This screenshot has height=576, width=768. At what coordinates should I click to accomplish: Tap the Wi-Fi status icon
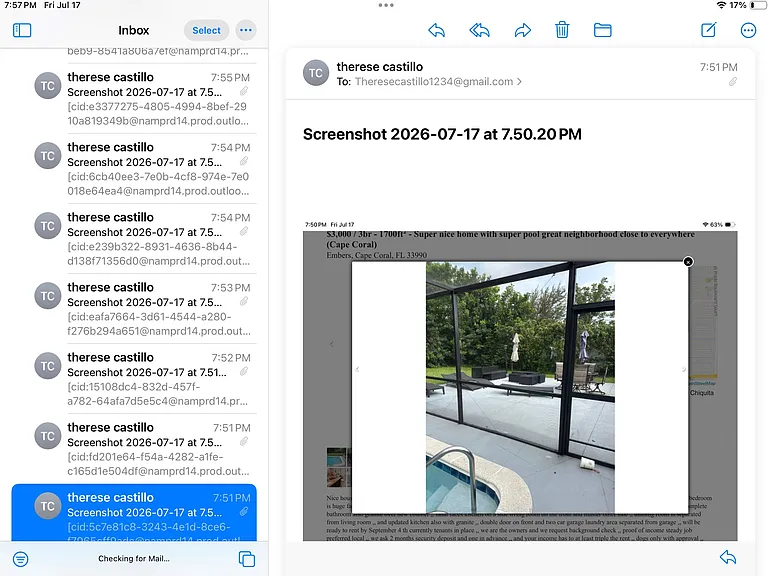click(721, 5)
